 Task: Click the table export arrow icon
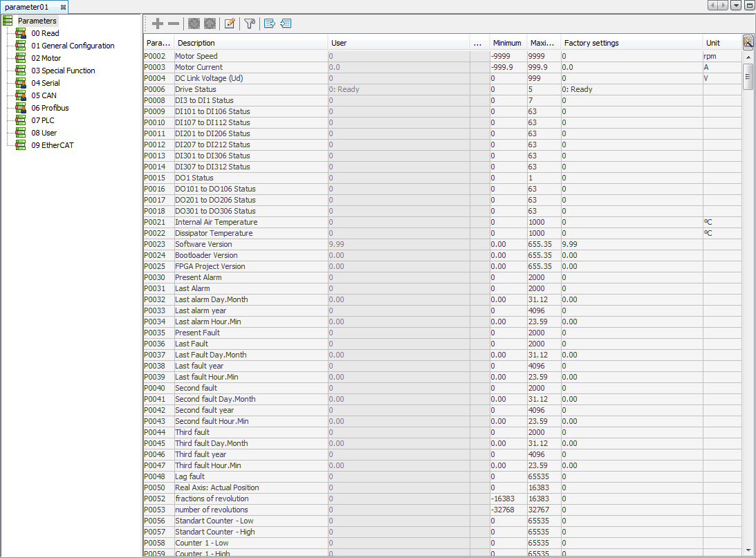coord(270,24)
